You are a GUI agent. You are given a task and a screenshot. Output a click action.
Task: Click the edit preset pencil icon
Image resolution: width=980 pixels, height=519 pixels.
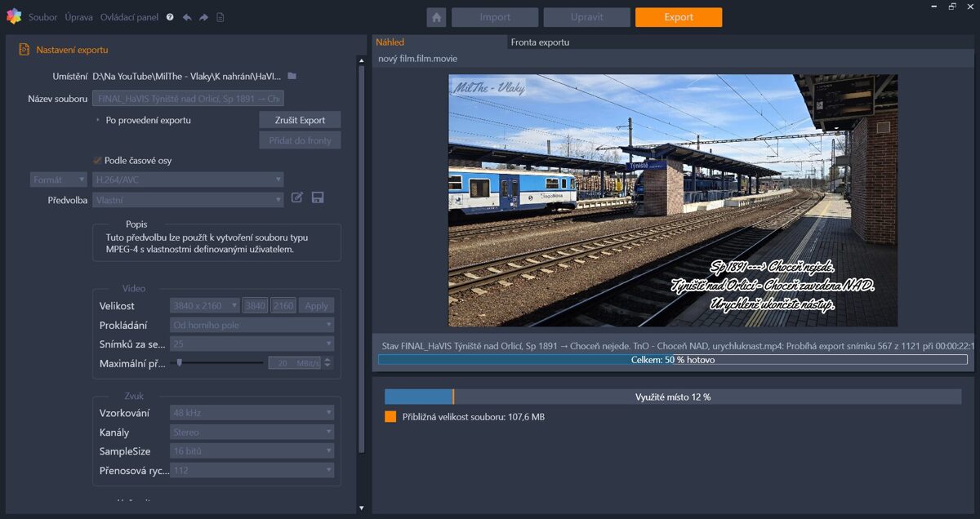(x=297, y=197)
